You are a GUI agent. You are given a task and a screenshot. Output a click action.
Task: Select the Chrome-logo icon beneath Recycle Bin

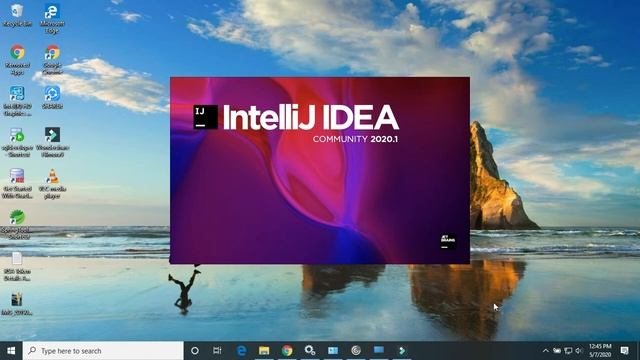(x=17, y=60)
